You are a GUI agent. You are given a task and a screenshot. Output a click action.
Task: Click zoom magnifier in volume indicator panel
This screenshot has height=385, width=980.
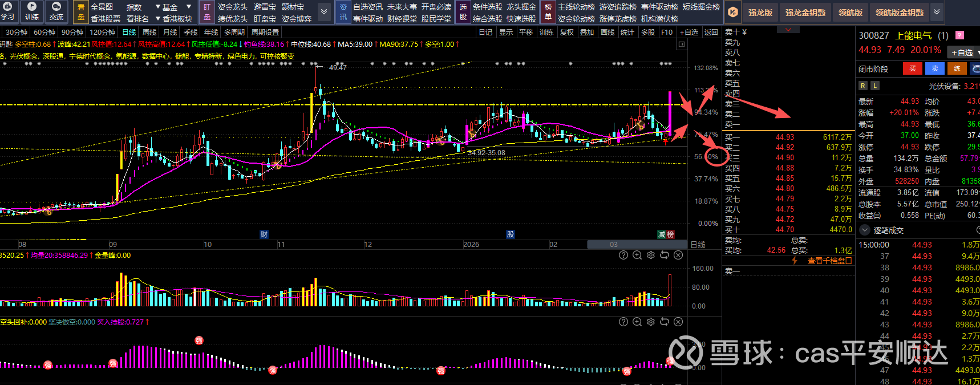pyautogui.click(x=637, y=256)
